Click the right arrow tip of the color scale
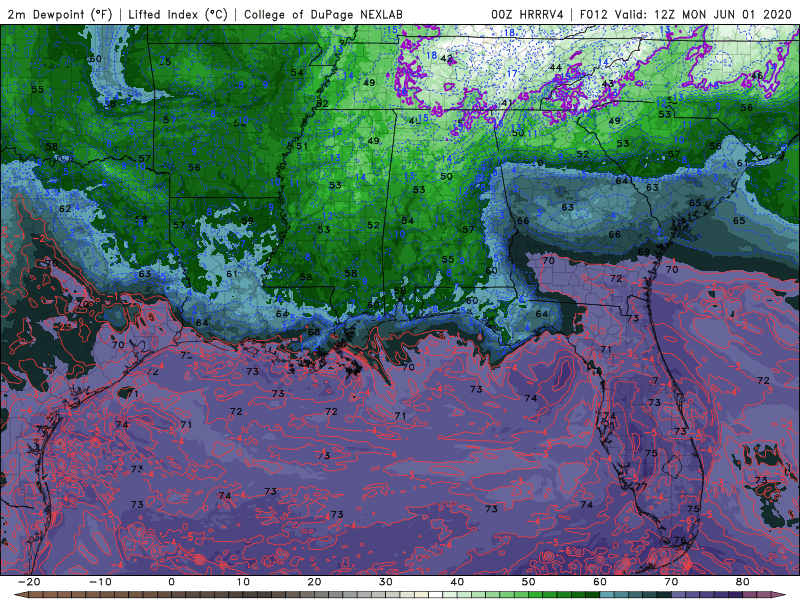The width and height of the screenshot is (800, 600). [x=781, y=595]
